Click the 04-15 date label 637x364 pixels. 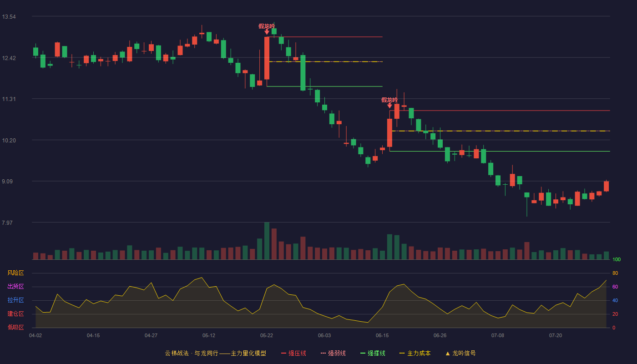[x=93, y=335]
